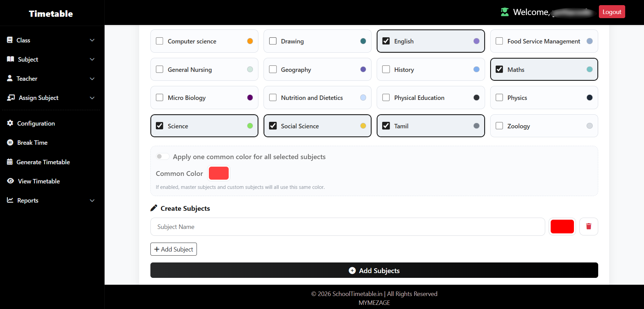Screen dimensions: 644x309
Task: Check the Computer science checkbox
Action: pos(160,41)
